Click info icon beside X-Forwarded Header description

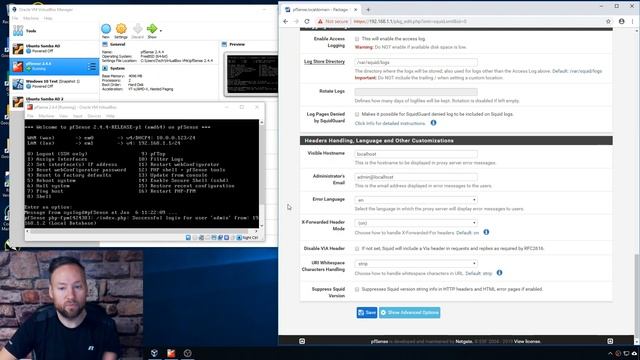point(486,232)
